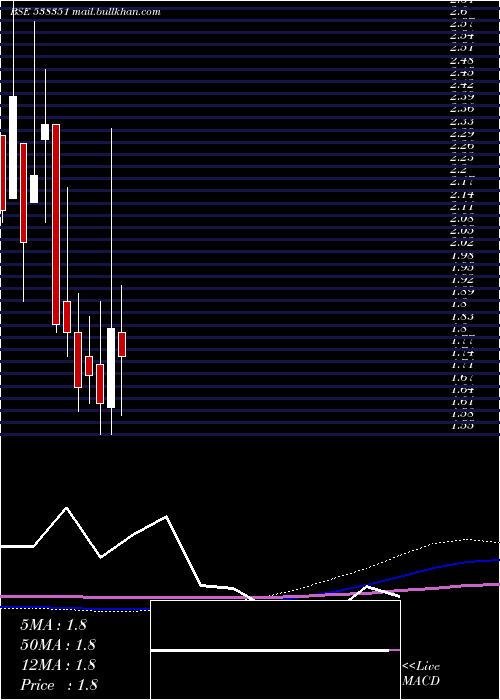This screenshot has width=500, height=700.
Task: Select the 5MA : 1.8 readout
Action: [54, 625]
